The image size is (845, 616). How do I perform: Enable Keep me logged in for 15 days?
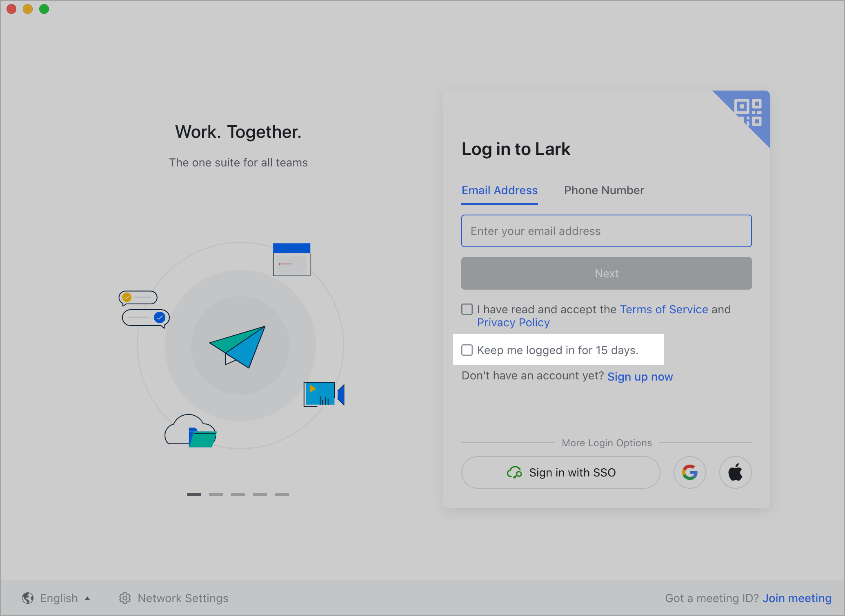tap(467, 350)
